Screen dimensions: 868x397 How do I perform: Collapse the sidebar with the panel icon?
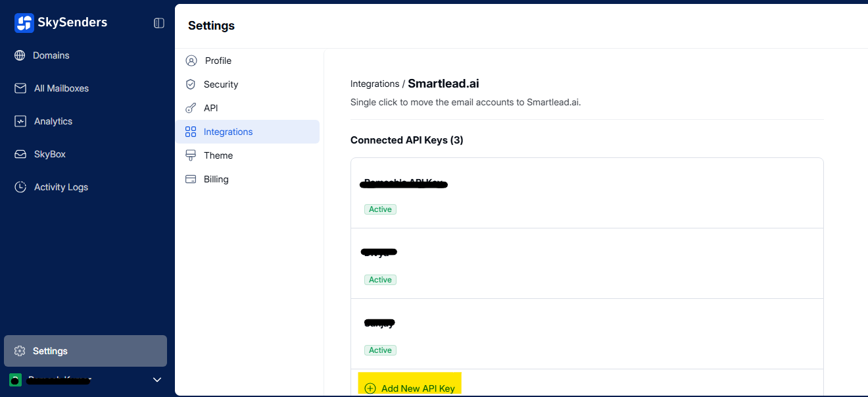point(159,23)
